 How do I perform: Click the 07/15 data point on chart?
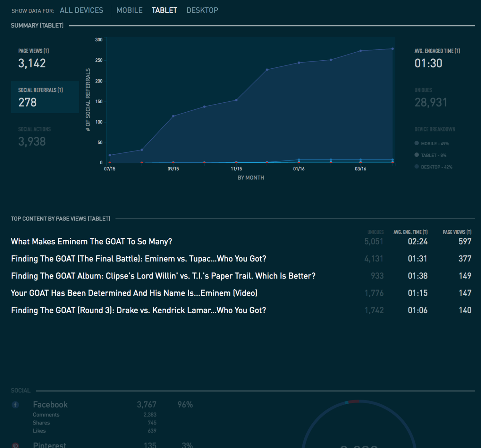click(110, 155)
